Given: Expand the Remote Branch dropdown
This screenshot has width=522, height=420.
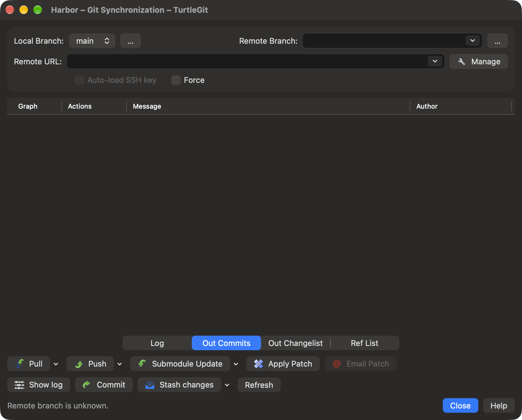Looking at the screenshot, I should point(473,41).
